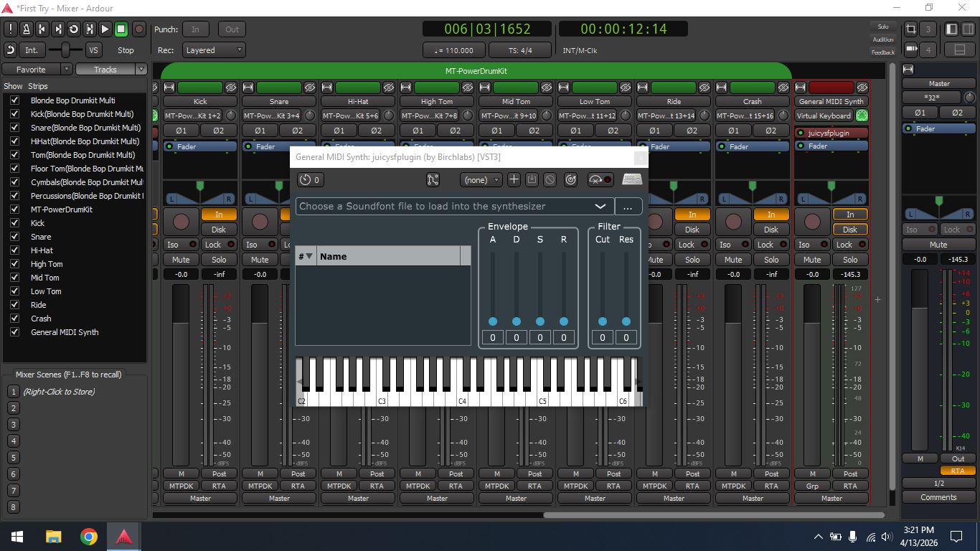Click the Envelope Attack slider handle
980x551 pixels.
pos(493,321)
